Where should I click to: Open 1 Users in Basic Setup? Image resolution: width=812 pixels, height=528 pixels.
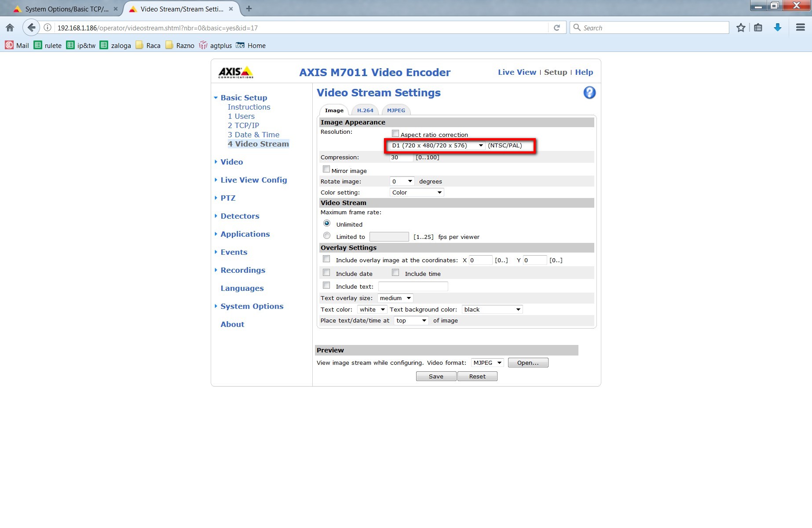coord(241,116)
